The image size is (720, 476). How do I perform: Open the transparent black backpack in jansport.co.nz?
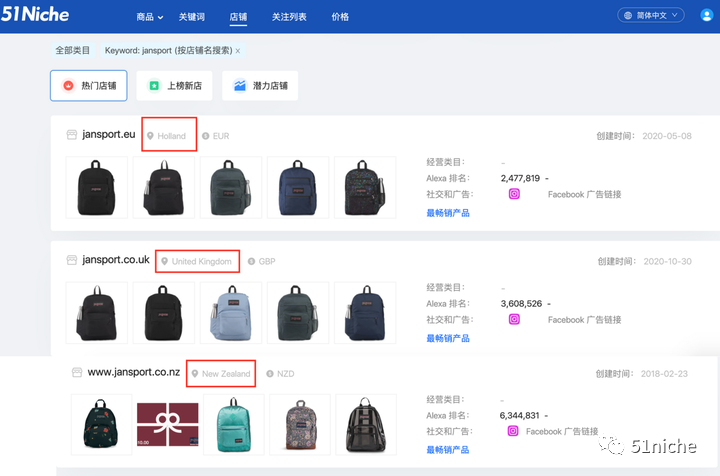pyautogui.click(x=366, y=425)
